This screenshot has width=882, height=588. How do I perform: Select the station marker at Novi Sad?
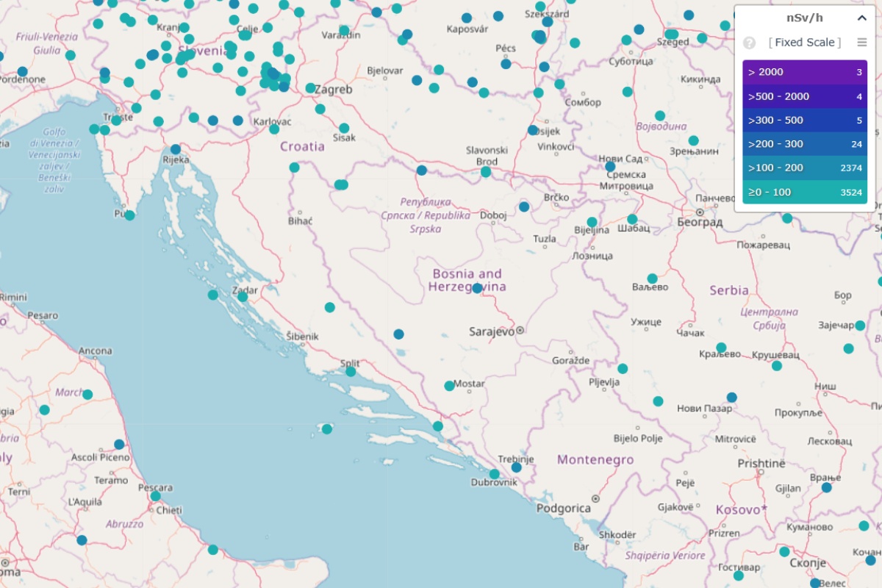610,167
